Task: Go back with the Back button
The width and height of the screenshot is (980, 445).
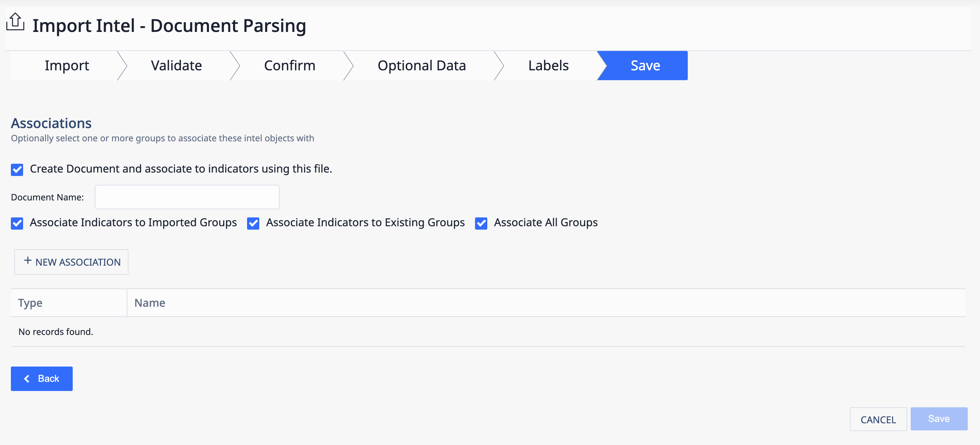Action: pyautogui.click(x=42, y=378)
